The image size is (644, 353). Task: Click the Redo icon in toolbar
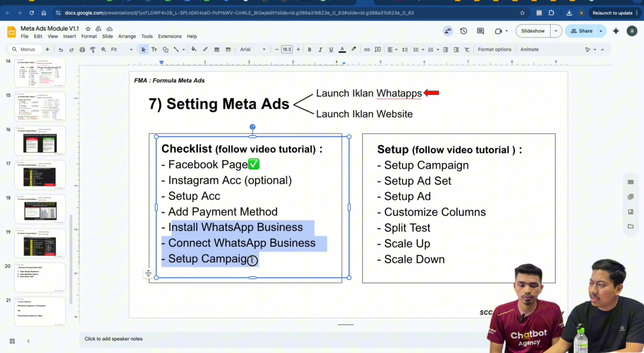[71, 50]
